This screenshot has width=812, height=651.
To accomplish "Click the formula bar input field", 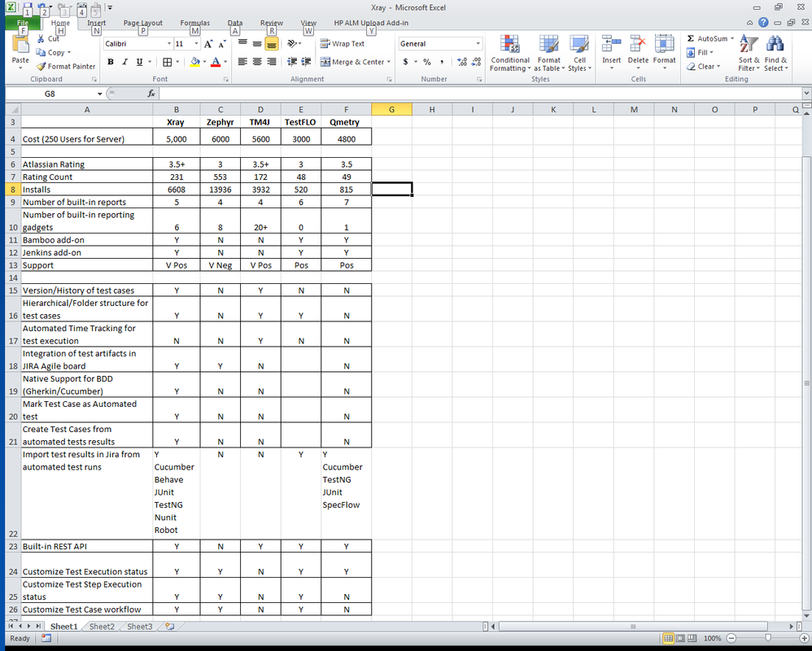I will point(481,94).
